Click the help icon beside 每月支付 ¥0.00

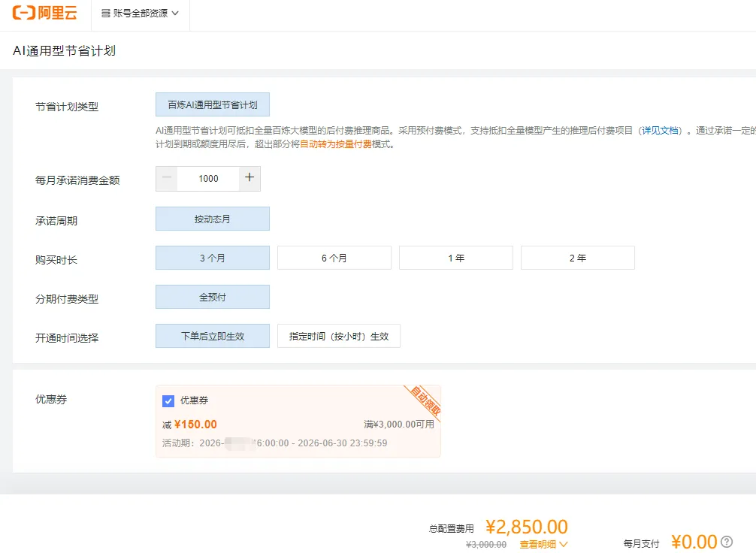(727, 542)
